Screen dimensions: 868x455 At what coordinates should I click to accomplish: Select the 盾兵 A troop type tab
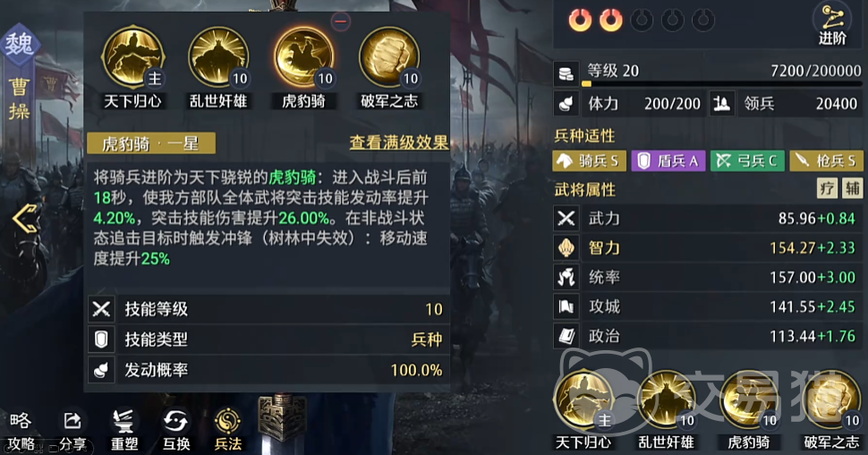pyautogui.click(x=668, y=160)
